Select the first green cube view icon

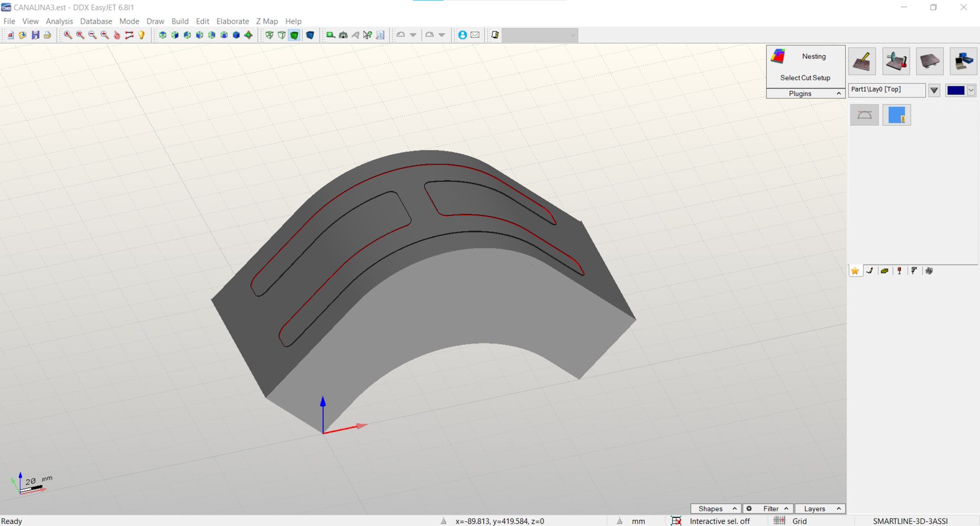pos(162,35)
